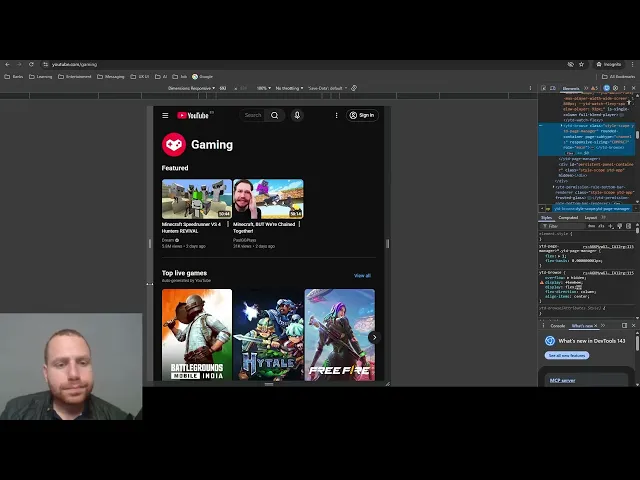640x480 pixels.
Task: Click the Styles Filter input
Action: click(563, 226)
